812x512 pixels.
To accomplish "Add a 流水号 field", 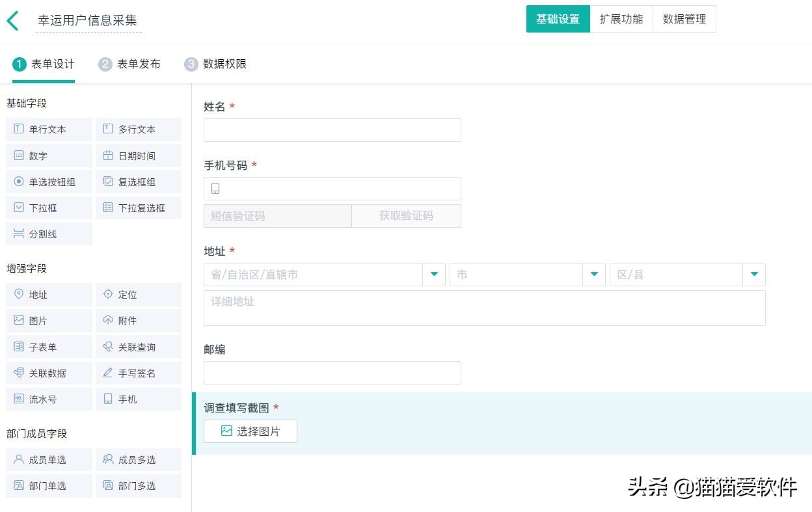I will pos(49,398).
